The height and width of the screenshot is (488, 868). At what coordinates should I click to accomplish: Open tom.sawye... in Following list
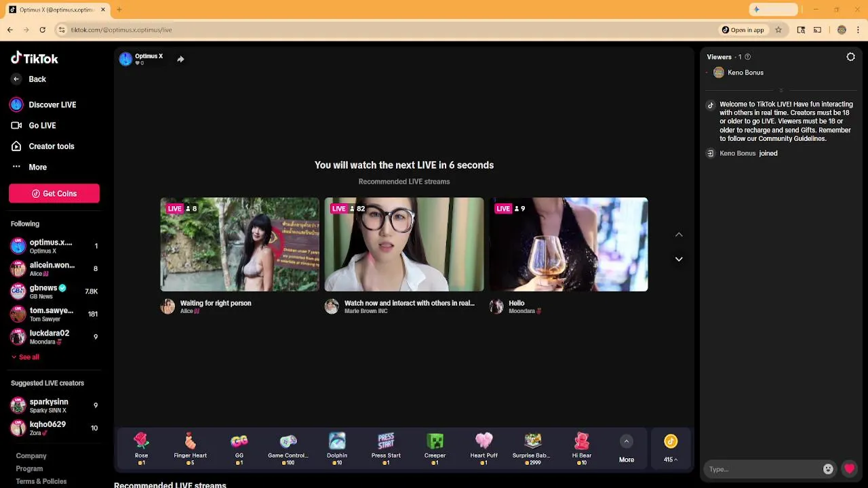point(54,314)
